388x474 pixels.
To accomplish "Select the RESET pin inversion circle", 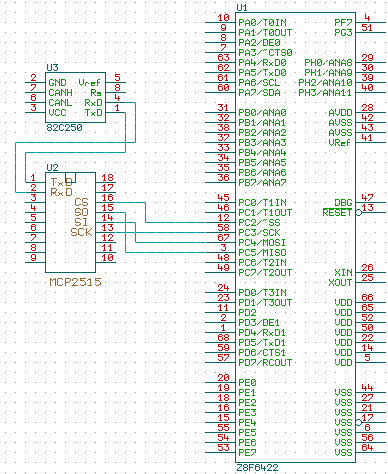I will (358, 212).
